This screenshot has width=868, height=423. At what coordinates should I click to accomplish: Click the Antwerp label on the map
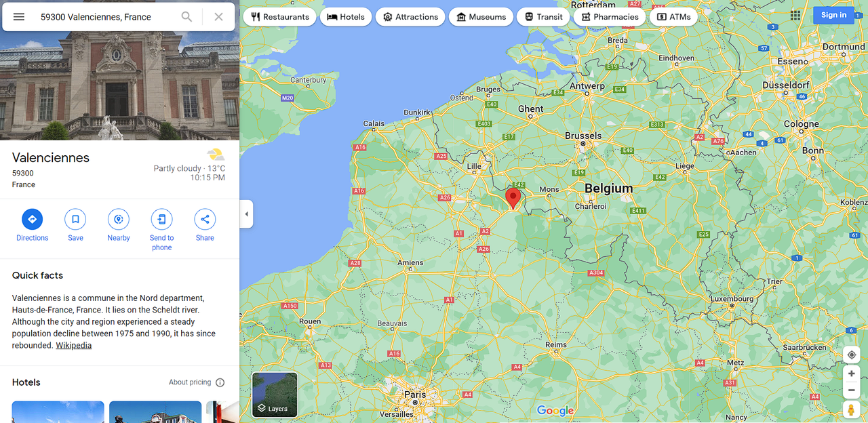(x=587, y=86)
